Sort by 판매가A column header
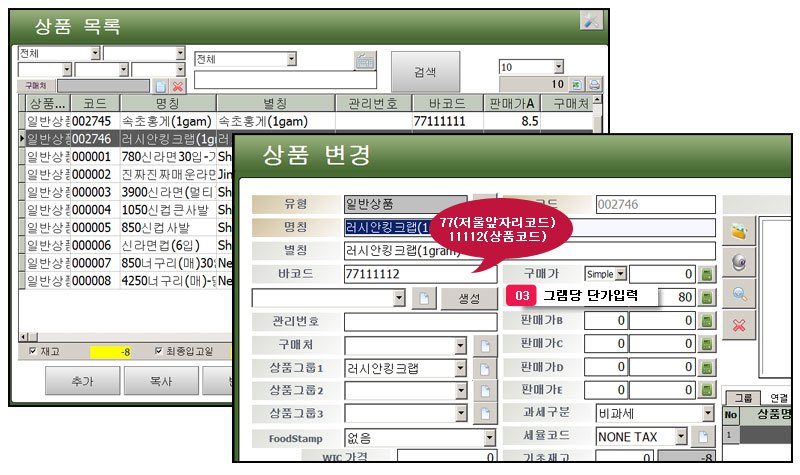 tap(512, 104)
